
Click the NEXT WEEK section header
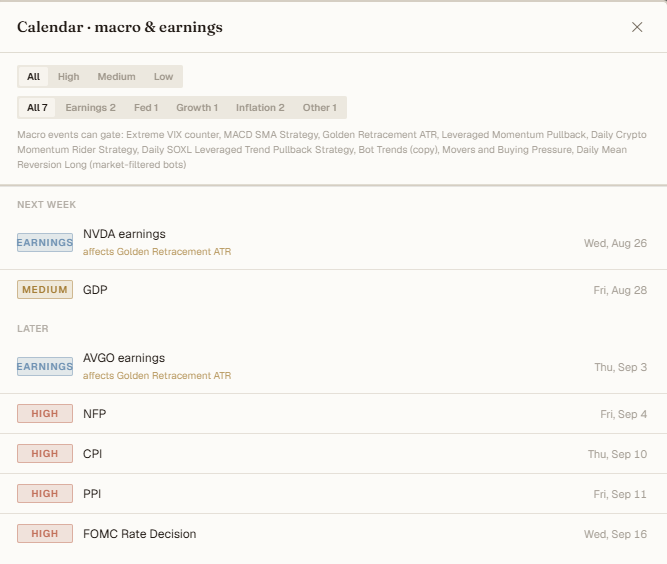[46, 205]
